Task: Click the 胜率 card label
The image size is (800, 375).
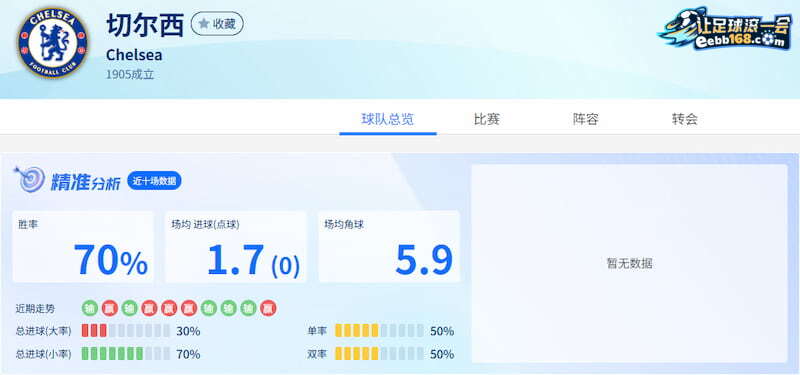Action: click(27, 224)
